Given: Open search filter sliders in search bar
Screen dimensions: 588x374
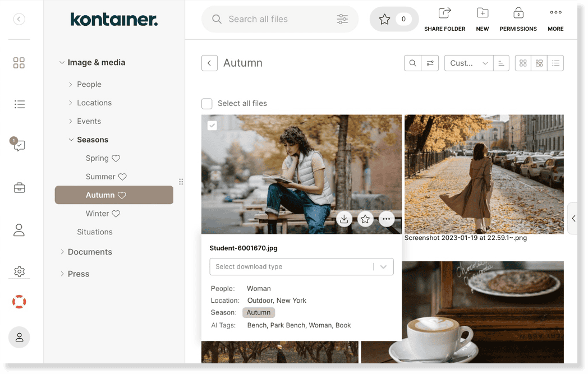Looking at the screenshot, I should click(x=342, y=19).
